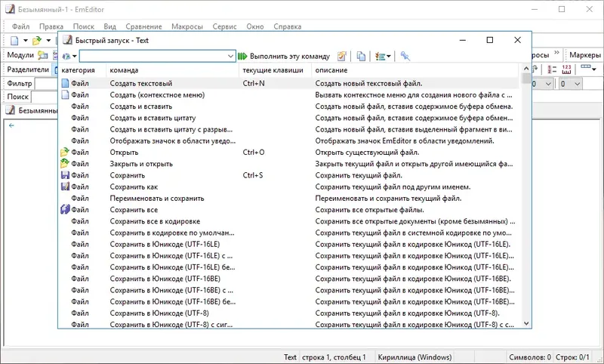Click the new file icon in the main toolbar
This screenshot has width=604, height=364.
14,41
